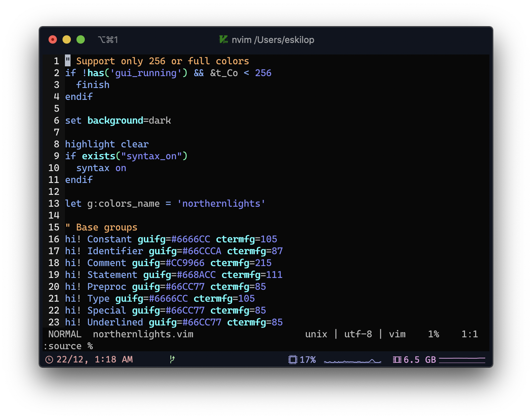This screenshot has width=532, height=419.
Task: Click the NORMAL mode indicator
Action: point(65,334)
